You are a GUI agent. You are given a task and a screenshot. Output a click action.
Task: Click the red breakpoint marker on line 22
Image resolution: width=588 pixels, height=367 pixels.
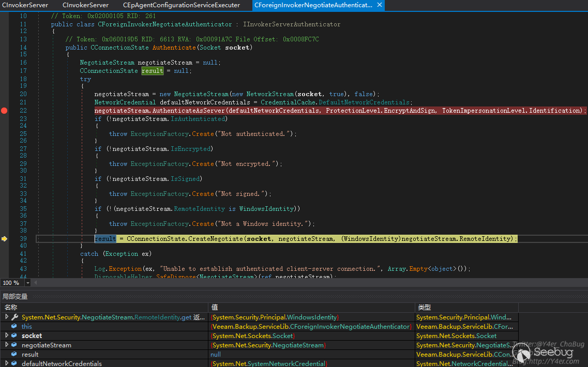tap(4, 111)
